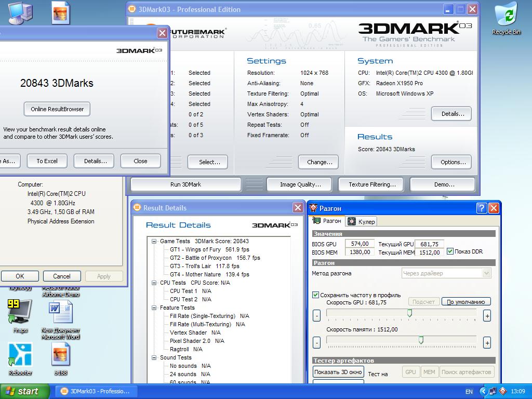Collapse the CPU Tests tree node

pyautogui.click(x=154, y=283)
